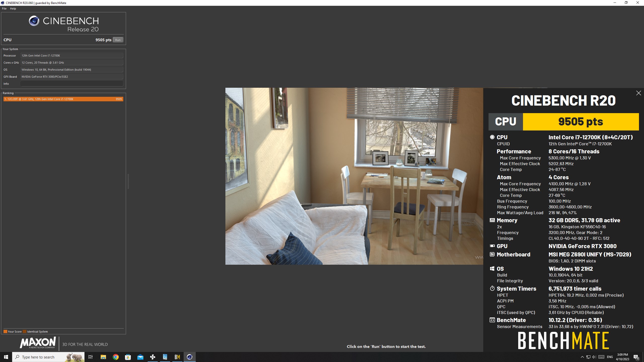Click the Windows OS icon in BenchMate panel

(x=492, y=268)
